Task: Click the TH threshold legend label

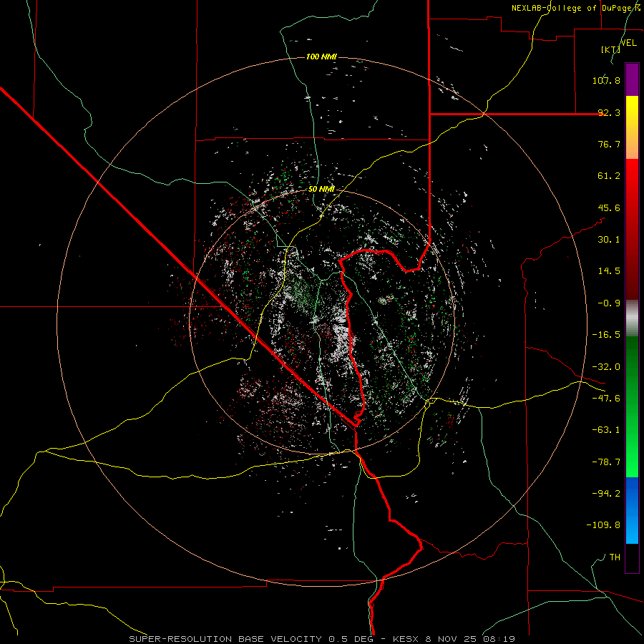Action: point(615,557)
